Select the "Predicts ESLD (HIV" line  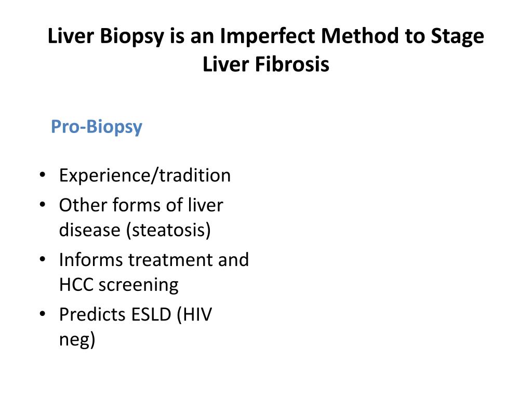tap(136, 314)
